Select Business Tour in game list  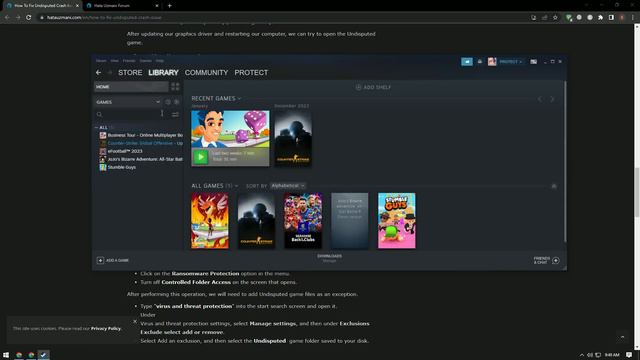[x=141, y=135]
